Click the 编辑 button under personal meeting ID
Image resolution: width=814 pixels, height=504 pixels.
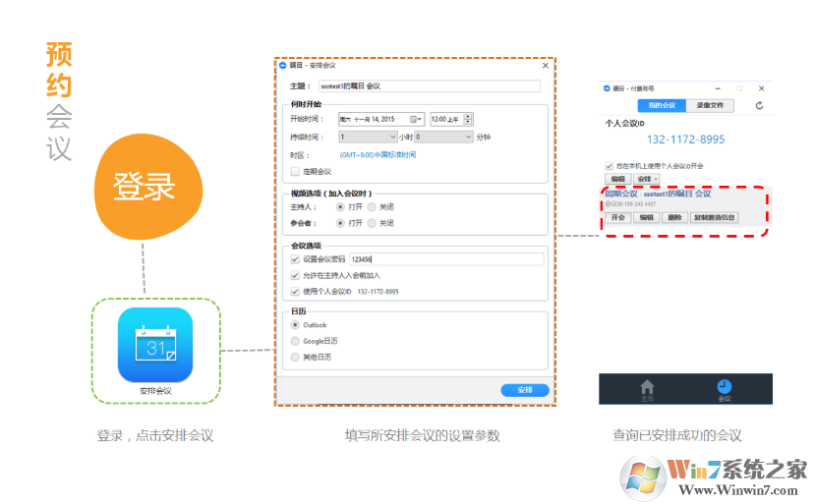617,179
